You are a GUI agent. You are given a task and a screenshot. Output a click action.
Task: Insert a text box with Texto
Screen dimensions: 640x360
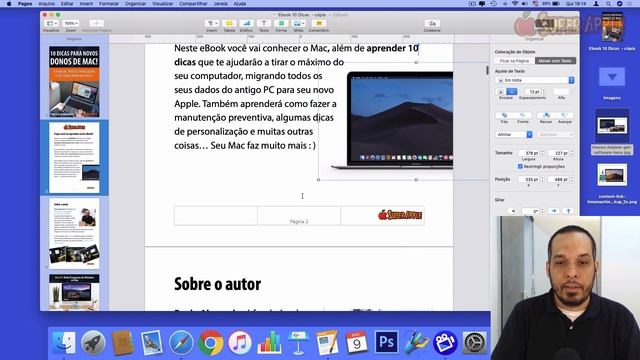point(264,25)
